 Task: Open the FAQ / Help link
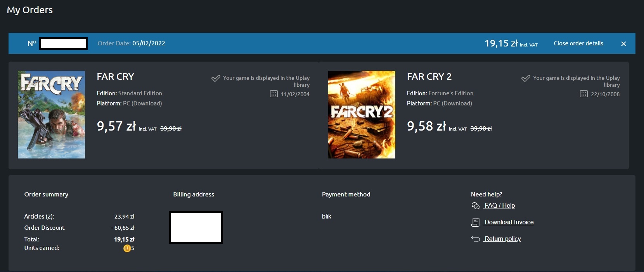click(500, 206)
